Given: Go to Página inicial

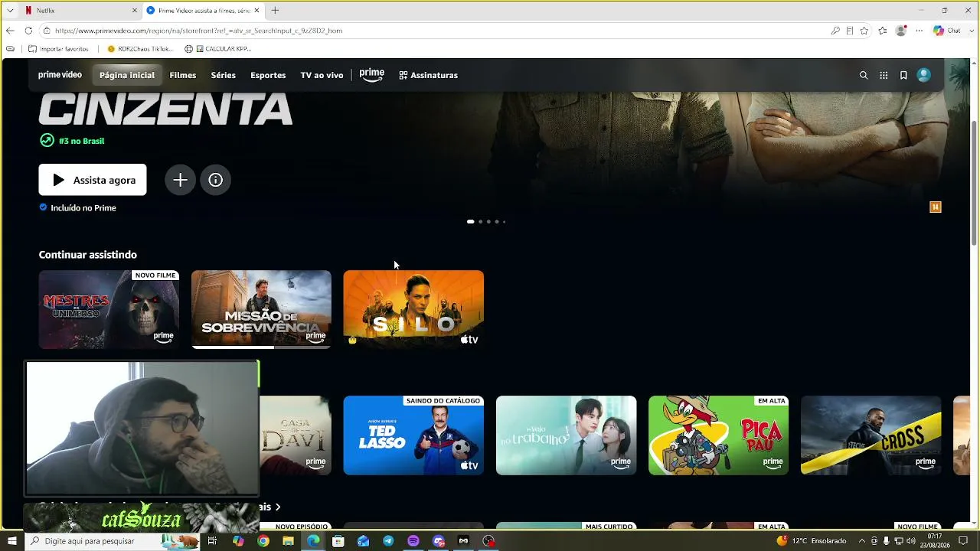Looking at the screenshot, I should (127, 75).
